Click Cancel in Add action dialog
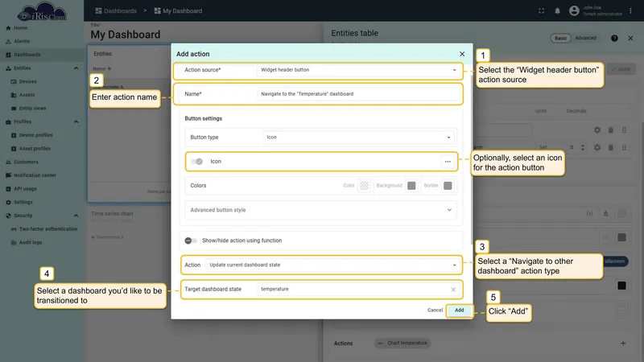The height and width of the screenshot is (362, 644). click(x=435, y=311)
